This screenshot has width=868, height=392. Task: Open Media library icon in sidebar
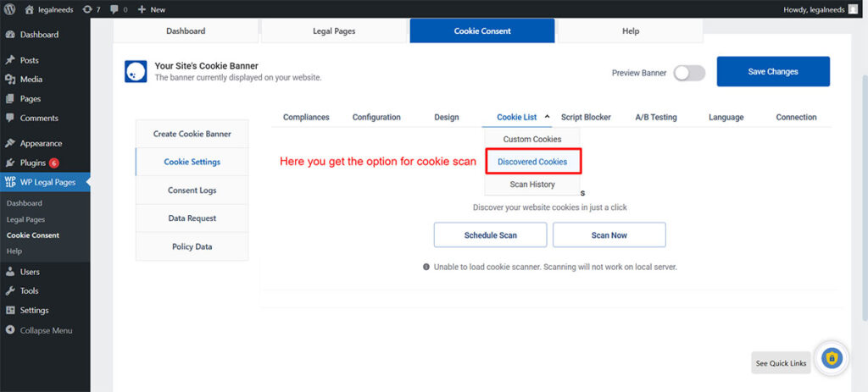pyautogui.click(x=10, y=79)
